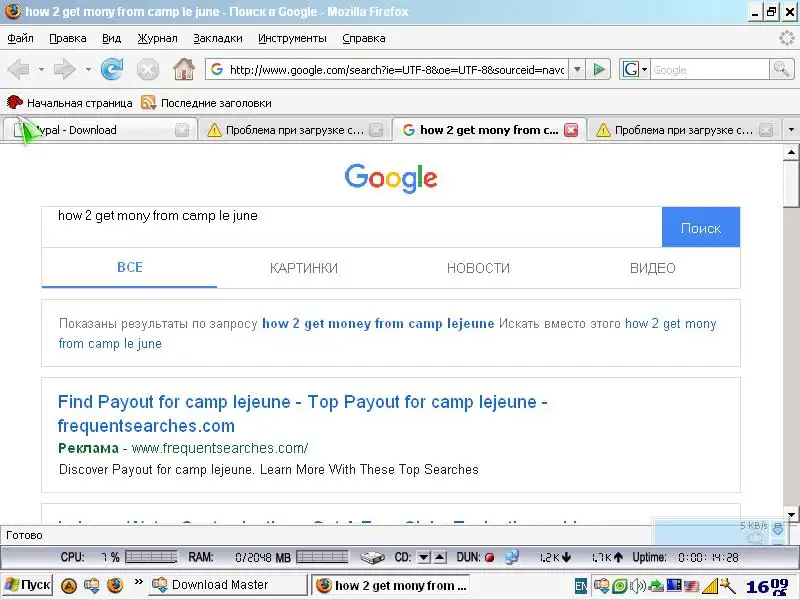Open the Закладки menu
800x600 pixels.
218,38
